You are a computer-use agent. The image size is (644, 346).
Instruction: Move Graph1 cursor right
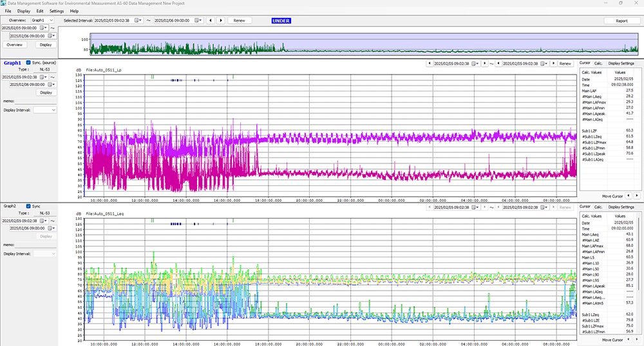coord(637,196)
